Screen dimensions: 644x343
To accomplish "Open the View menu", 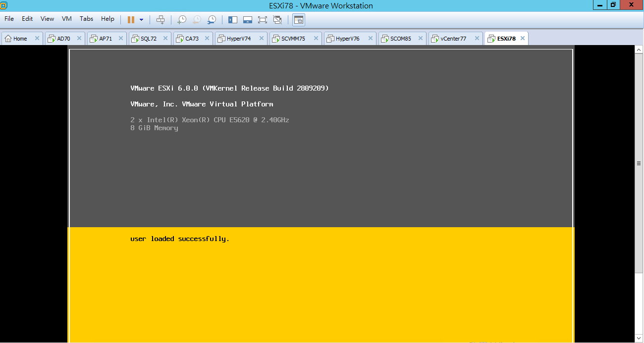I will (x=47, y=19).
